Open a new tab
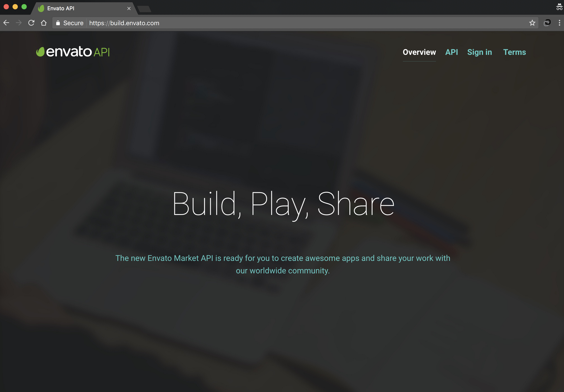The height and width of the screenshot is (392, 564). (144, 9)
